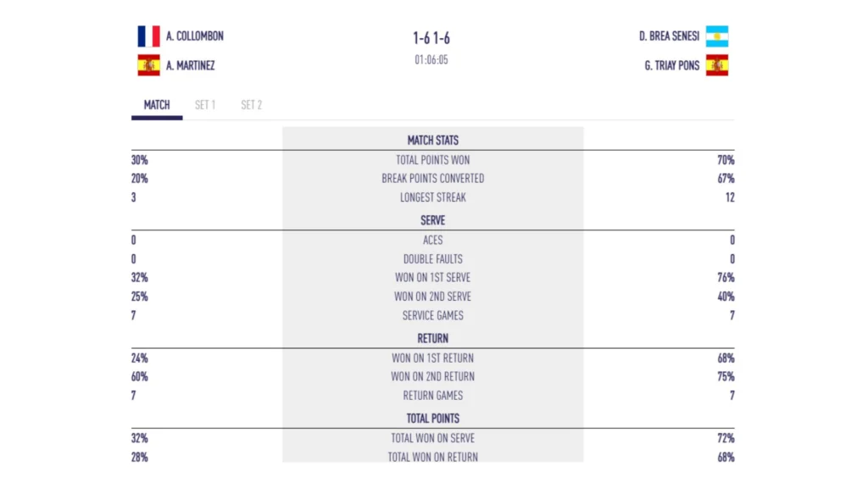Click the French flag beside A. Collombon

tap(148, 36)
